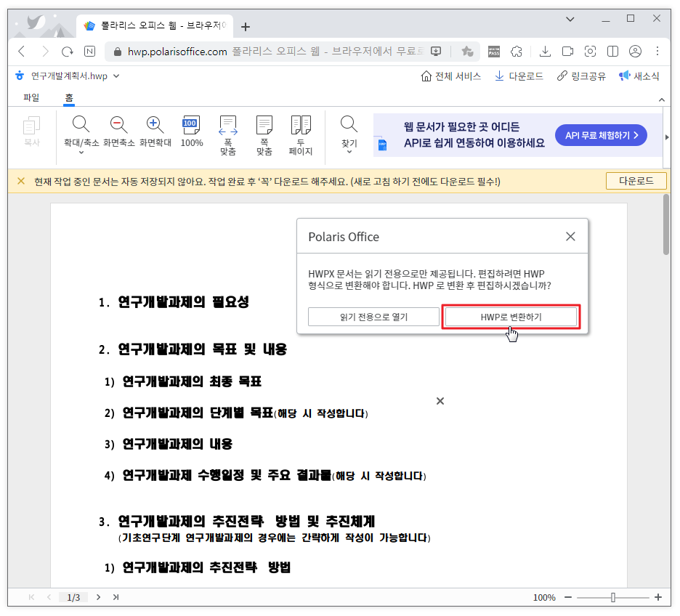Select the 홈 ribbon tab
The height and width of the screenshot is (616, 680).
[x=69, y=98]
